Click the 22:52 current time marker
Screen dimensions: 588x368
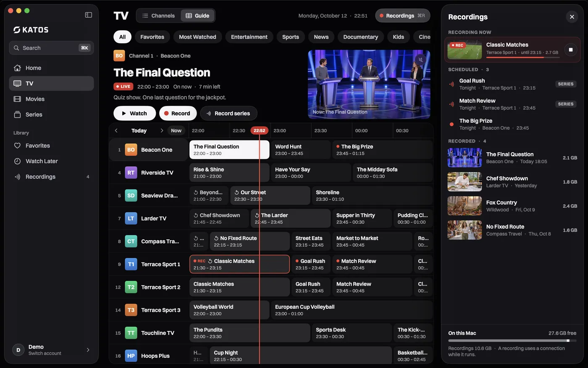pos(260,131)
